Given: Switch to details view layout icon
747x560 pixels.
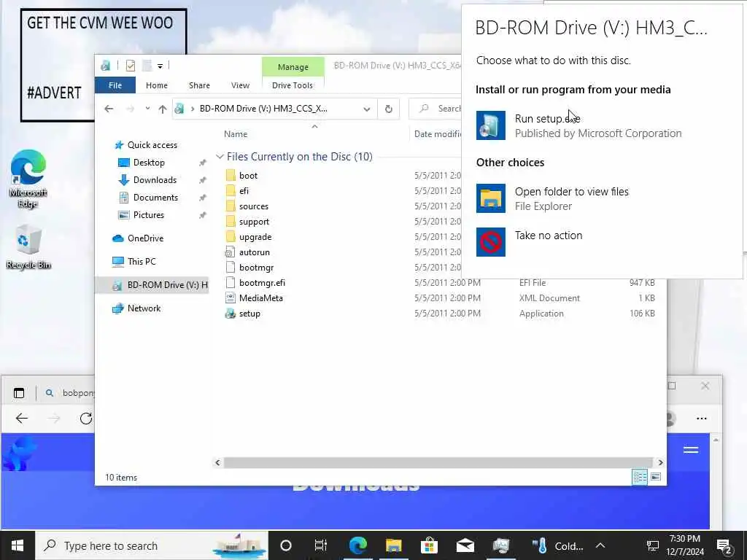Looking at the screenshot, I should (639, 477).
